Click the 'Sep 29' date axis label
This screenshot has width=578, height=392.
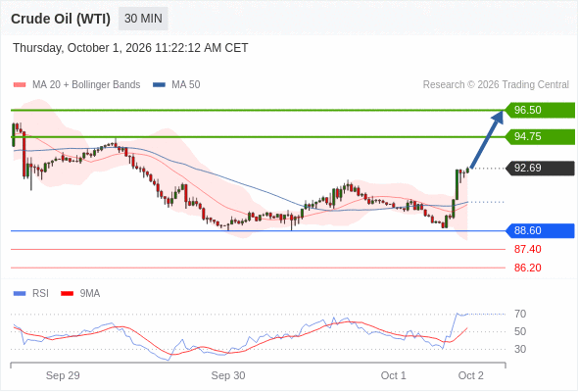(x=63, y=375)
